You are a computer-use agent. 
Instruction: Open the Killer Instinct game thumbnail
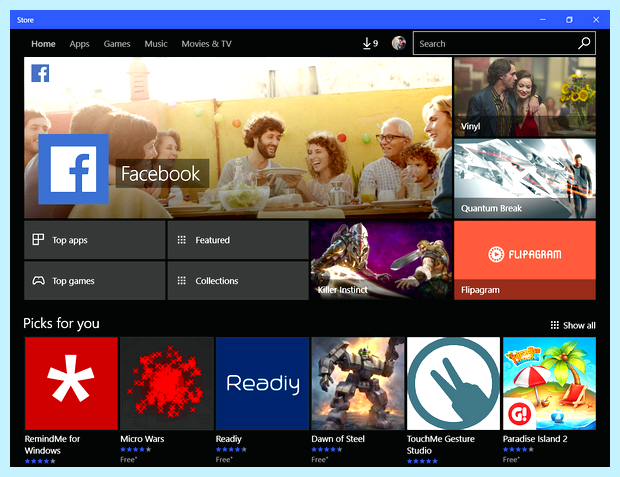[382, 260]
